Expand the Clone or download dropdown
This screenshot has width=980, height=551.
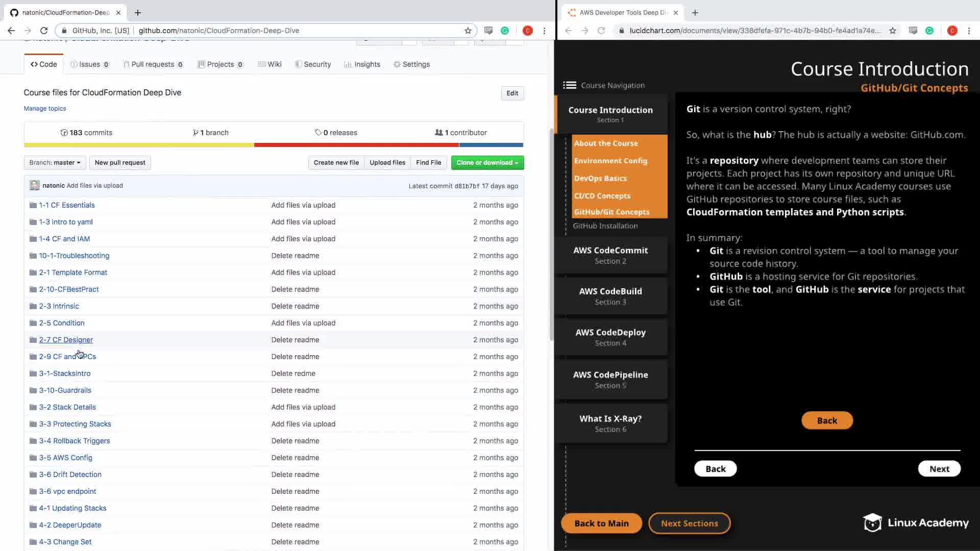pyautogui.click(x=487, y=163)
